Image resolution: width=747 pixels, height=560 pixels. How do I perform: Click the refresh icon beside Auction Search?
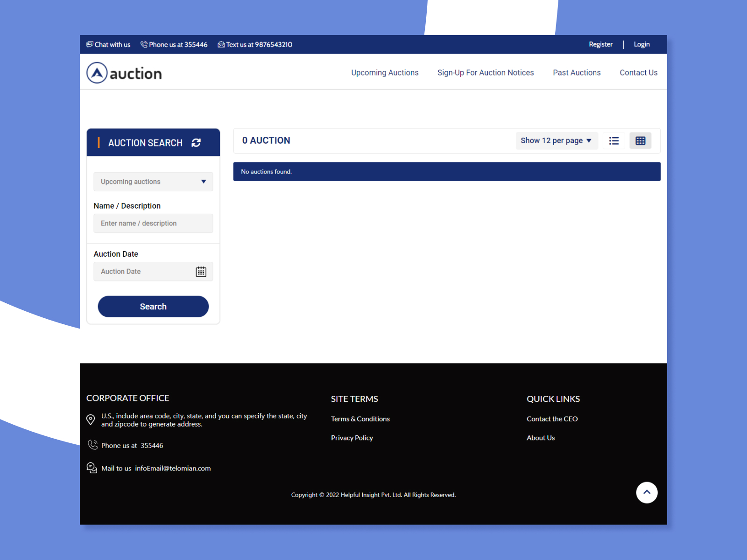click(x=196, y=143)
